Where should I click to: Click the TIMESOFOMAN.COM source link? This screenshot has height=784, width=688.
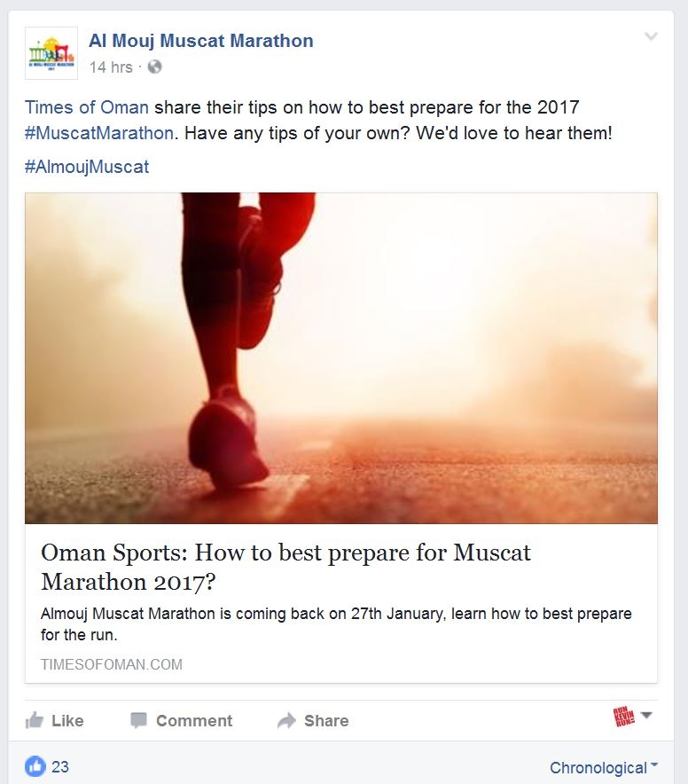point(112,664)
